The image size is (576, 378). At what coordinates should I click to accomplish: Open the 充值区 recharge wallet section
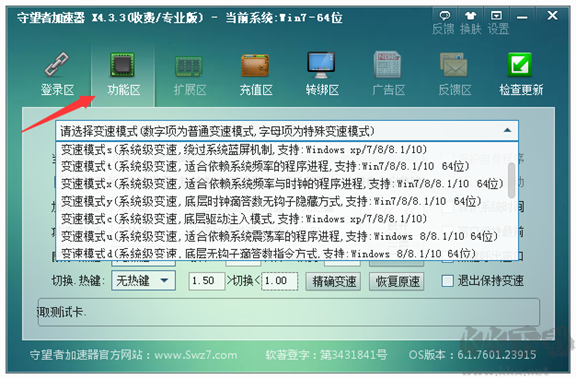(256, 75)
